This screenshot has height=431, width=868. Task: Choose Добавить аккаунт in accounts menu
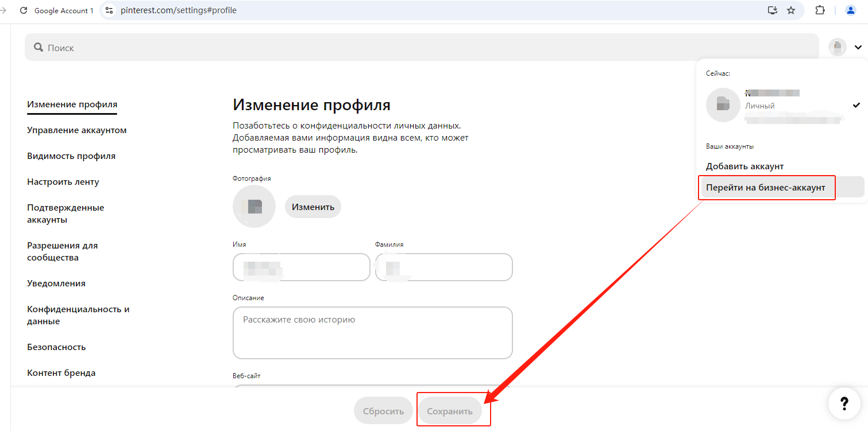(745, 166)
